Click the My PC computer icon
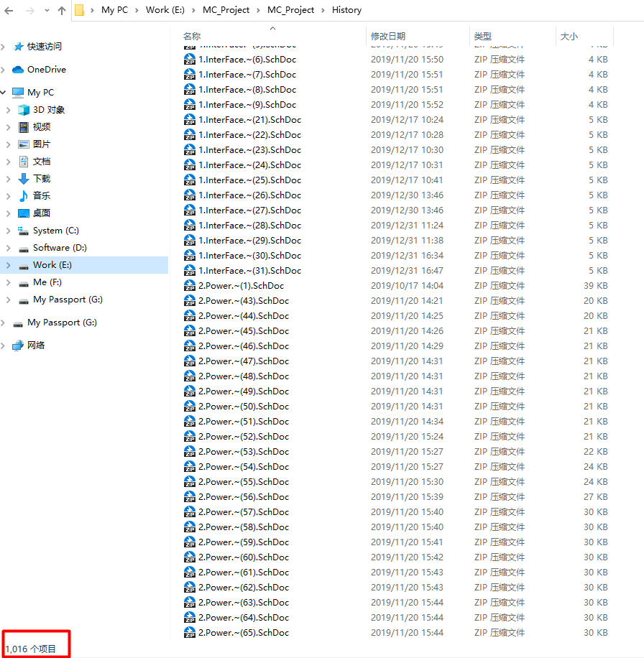The image size is (644, 658). click(18, 93)
